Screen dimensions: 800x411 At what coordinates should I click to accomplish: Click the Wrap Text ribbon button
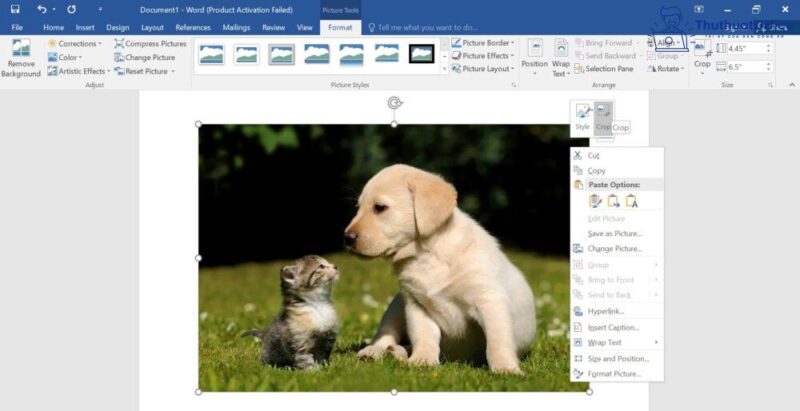561,58
